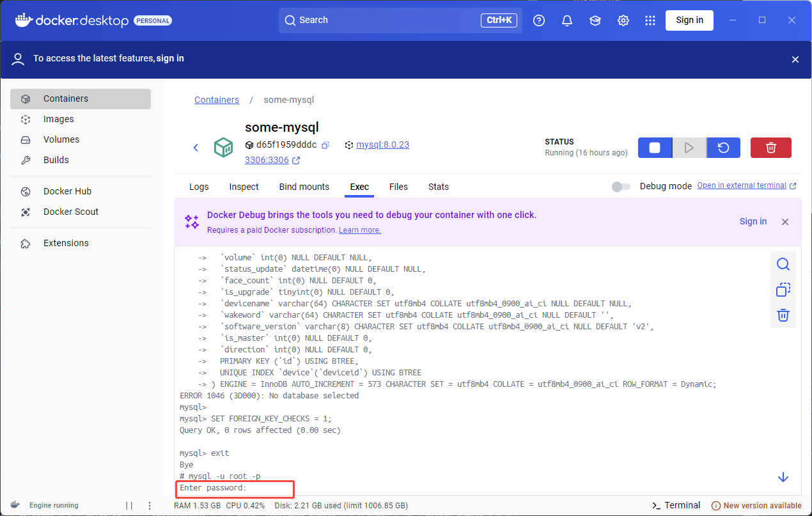The width and height of the screenshot is (812, 516).
Task: Click New version available notice
Action: 756,506
